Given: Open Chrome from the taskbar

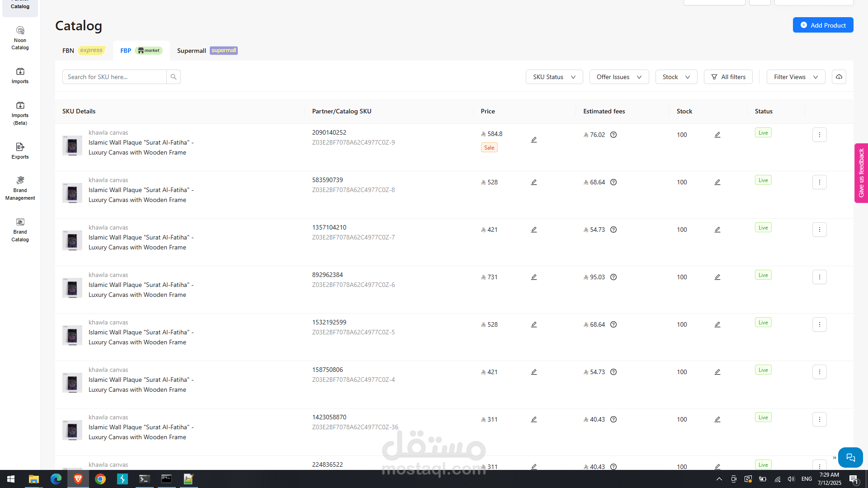Looking at the screenshot, I should point(100,479).
